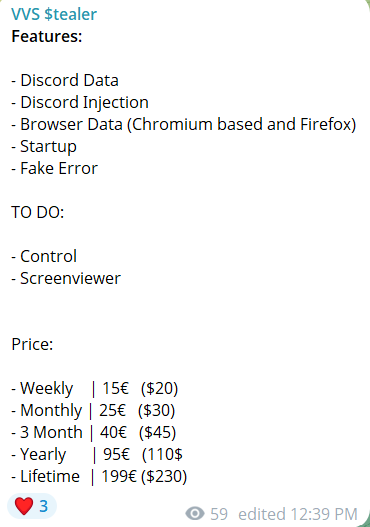Click the Yearly 95€ price line
The image size is (370, 527).
pos(97,455)
